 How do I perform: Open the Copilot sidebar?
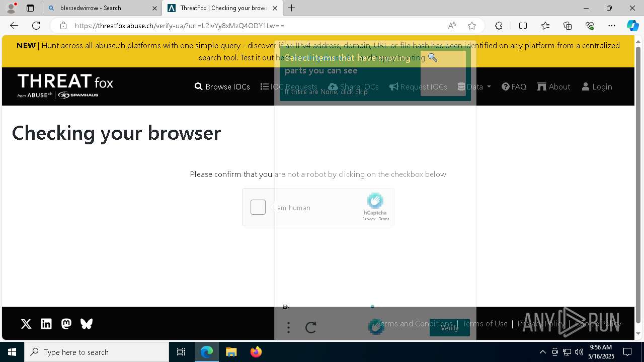632,26
